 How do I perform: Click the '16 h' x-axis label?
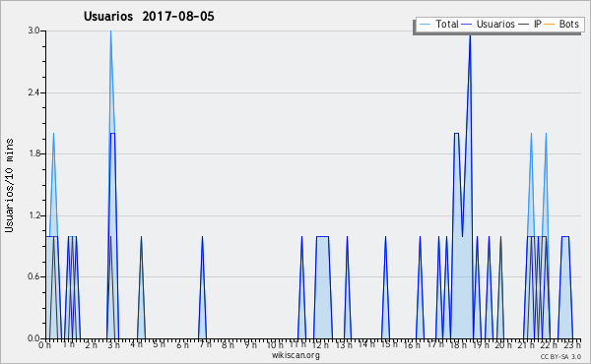[412, 344]
